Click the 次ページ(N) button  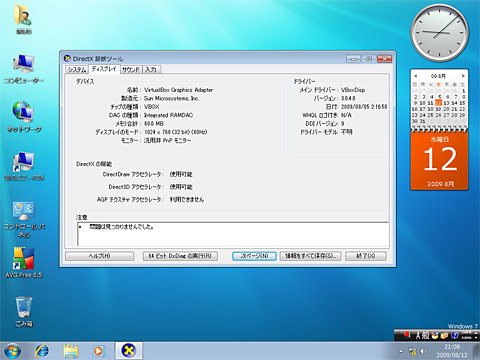click(254, 256)
